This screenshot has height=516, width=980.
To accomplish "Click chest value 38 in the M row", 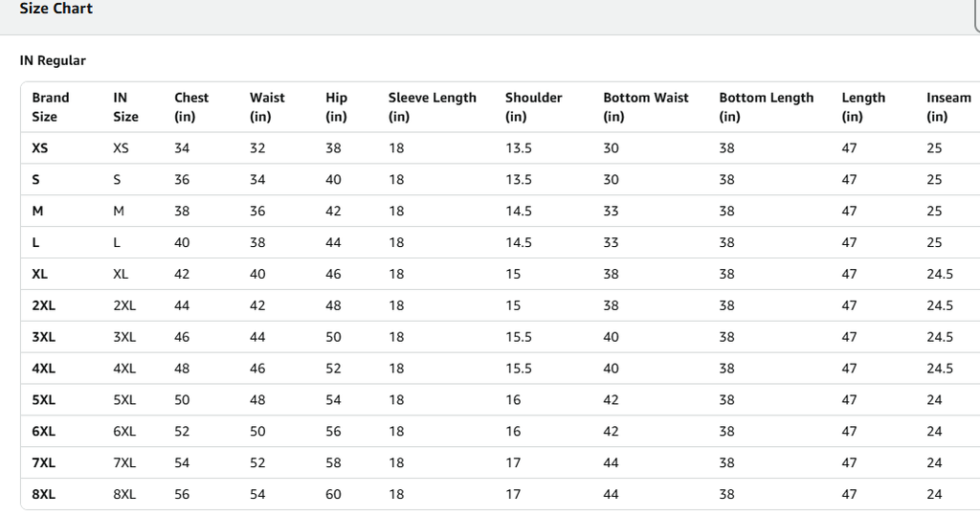I will tap(182, 212).
